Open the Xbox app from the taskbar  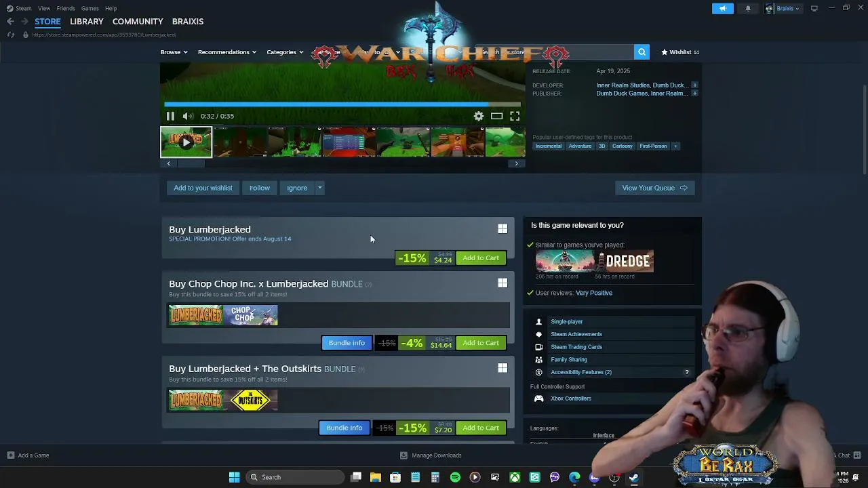click(515, 477)
